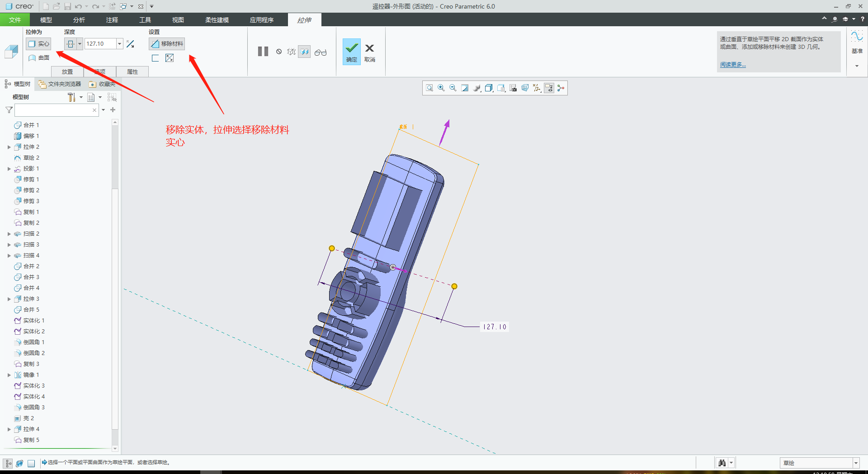
Task: Open the 模型 ribbon tab
Action: pos(46,20)
